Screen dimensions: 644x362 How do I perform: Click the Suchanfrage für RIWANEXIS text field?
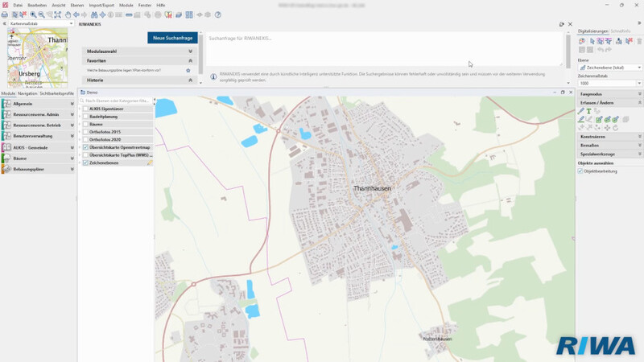point(384,49)
